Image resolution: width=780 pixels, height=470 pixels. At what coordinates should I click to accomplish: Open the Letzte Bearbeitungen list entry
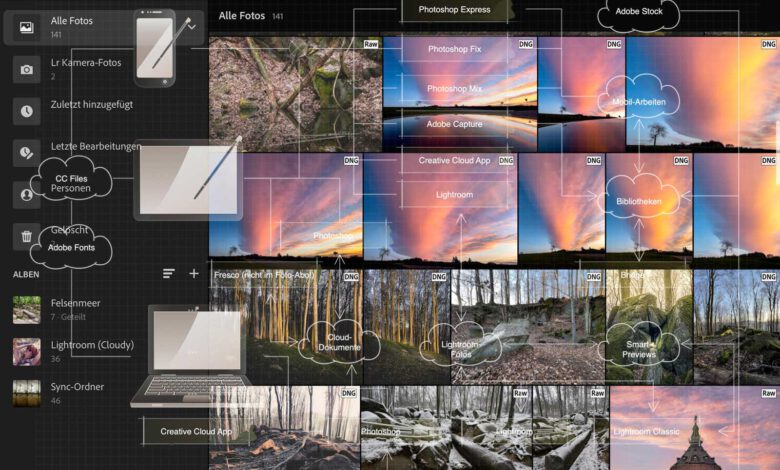pos(96,146)
